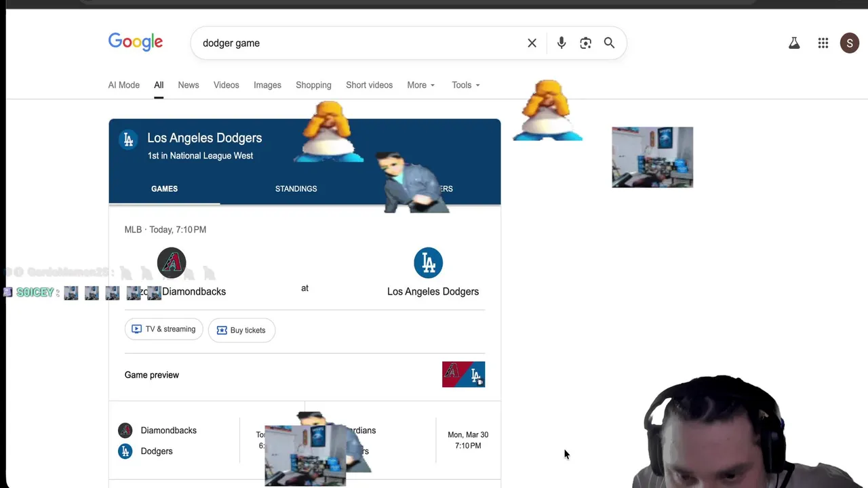Click 1st in National League West text
Image resolution: width=868 pixels, height=488 pixels.
pyautogui.click(x=200, y=156)
